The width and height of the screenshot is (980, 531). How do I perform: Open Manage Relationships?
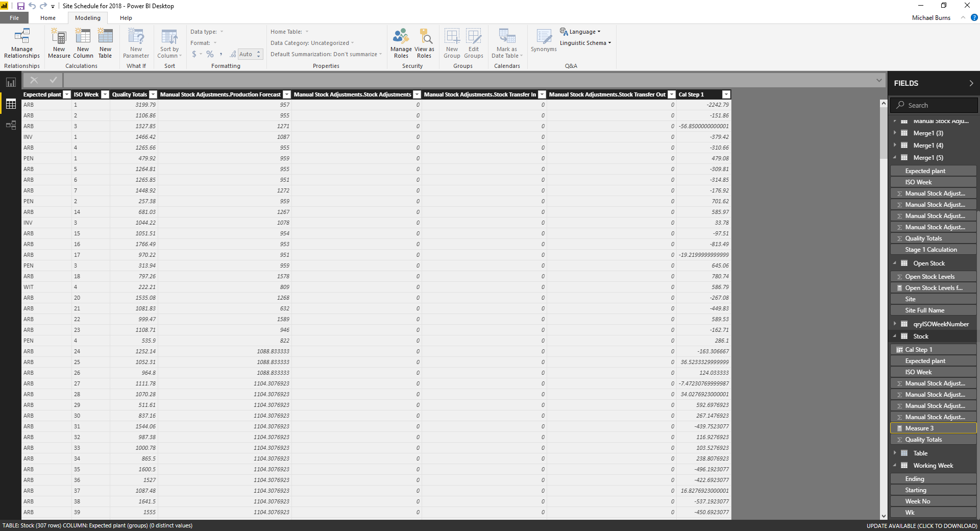tap(22, 44)
